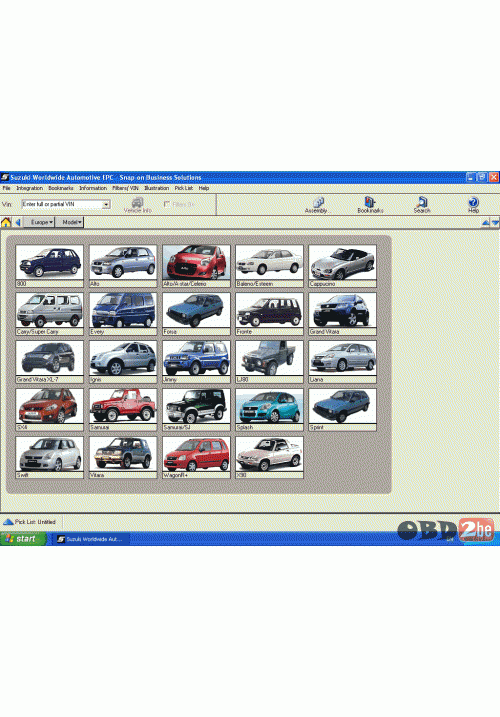Open the File menu
The width and height of the screenshot is (500, 717).
click(6, 188)
